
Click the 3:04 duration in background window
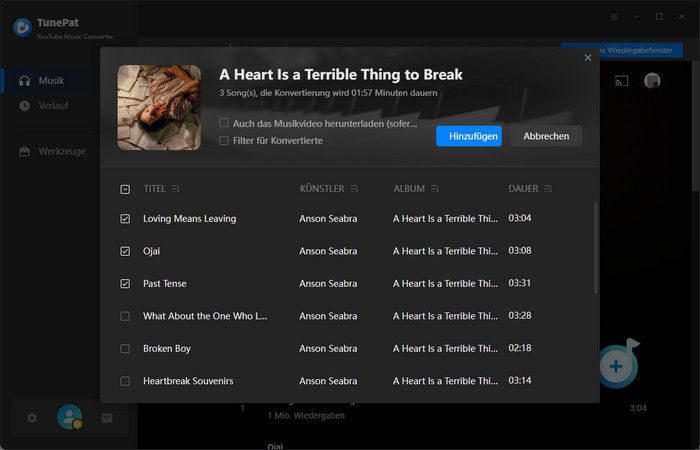click(638, 408)
